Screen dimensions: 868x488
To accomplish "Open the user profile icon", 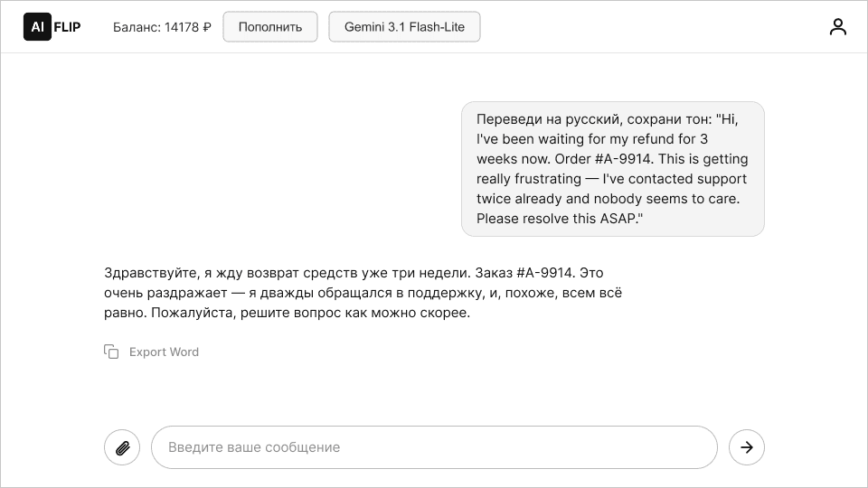I will pyautogui.click(x=838, y=27).
